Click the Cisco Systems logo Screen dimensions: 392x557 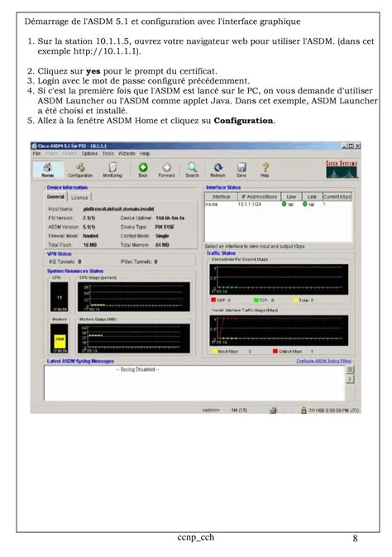342,169
